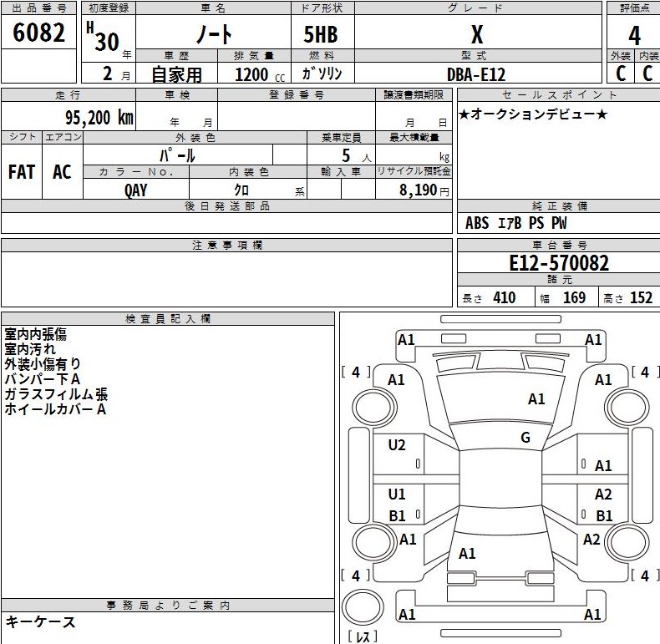Select the G mark on the windshield

[x=525, y=438]
